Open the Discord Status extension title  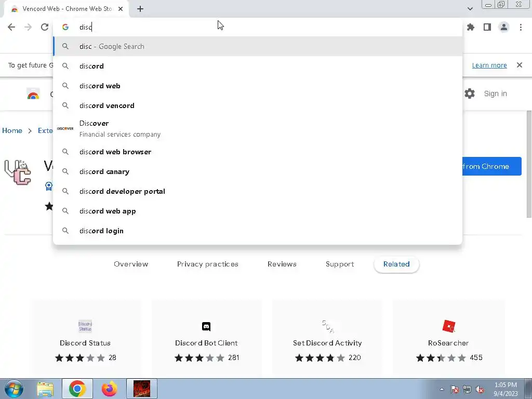pyautogui.click(x=85, y=343)
